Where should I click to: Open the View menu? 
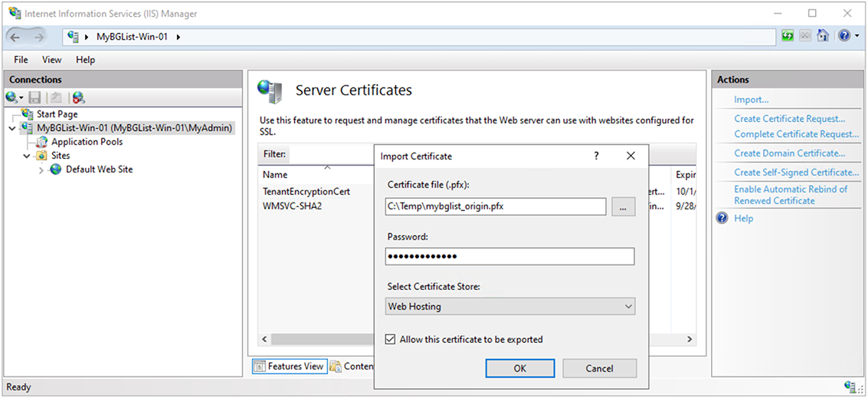[52, 59]
